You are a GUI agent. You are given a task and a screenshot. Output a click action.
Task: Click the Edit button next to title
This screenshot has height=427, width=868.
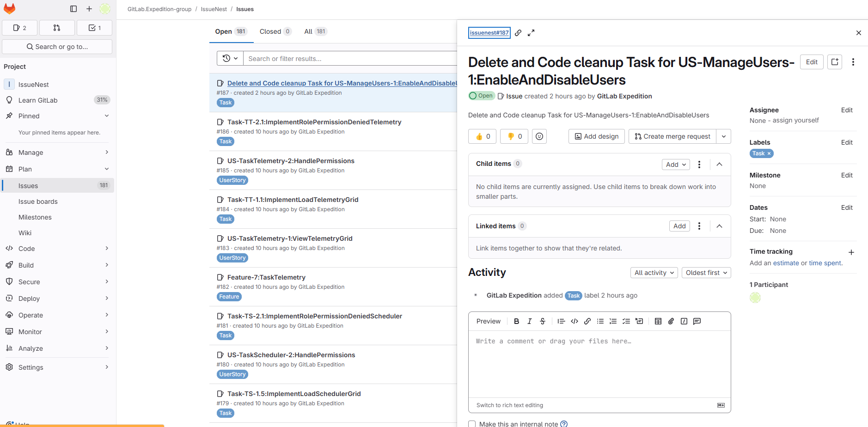pyautogui.click(x=812, y=62)
